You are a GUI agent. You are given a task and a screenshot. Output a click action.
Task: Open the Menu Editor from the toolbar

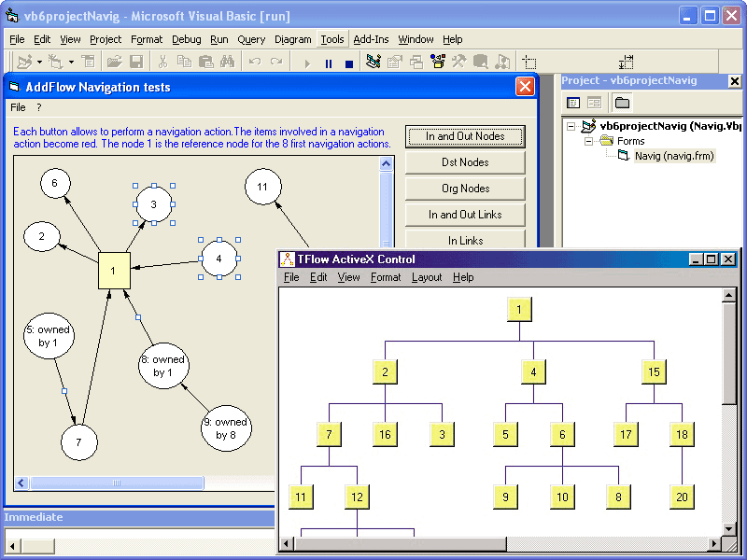coord(89,62)
